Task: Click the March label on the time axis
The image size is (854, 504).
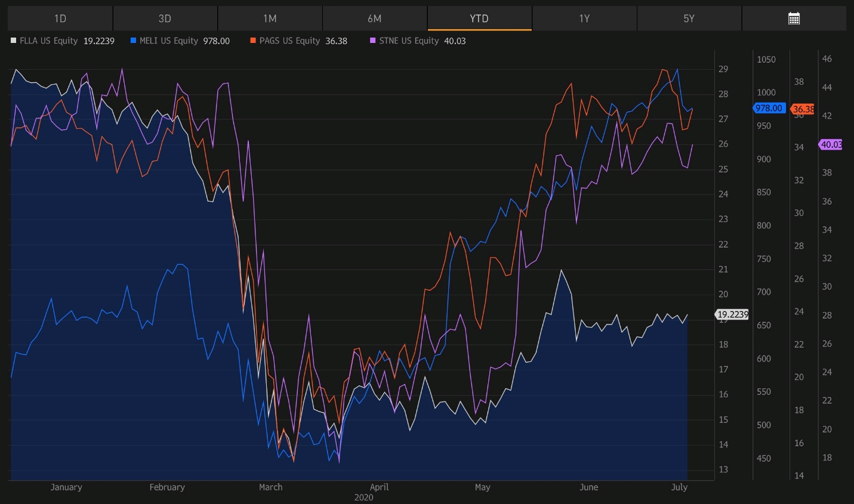Action: 271,487
